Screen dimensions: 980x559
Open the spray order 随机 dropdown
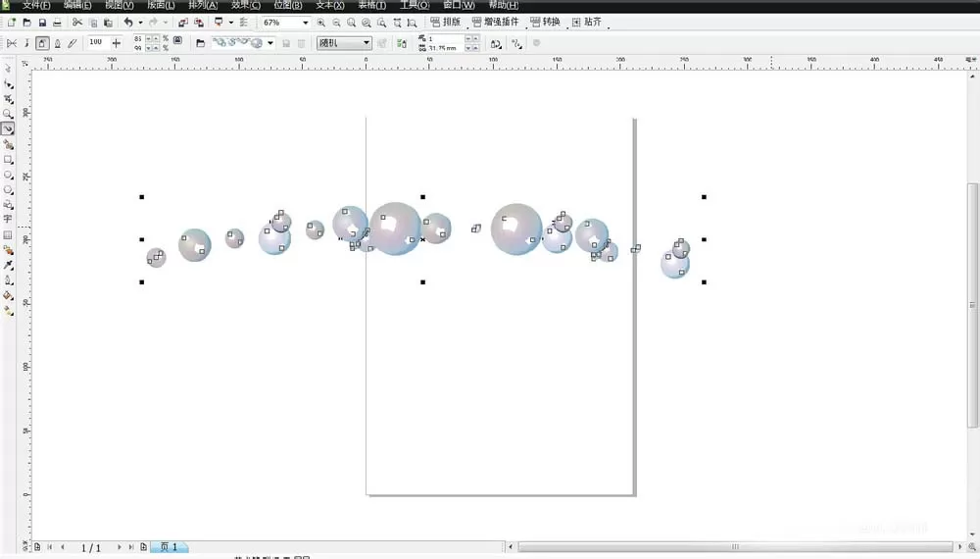[366, 43]
